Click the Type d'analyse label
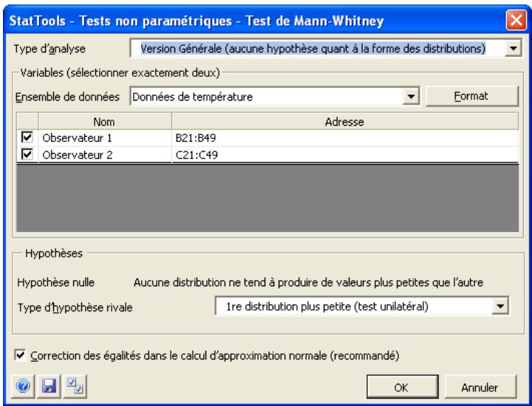The width and height of the screenshot is (532, 406). (50, 49)
